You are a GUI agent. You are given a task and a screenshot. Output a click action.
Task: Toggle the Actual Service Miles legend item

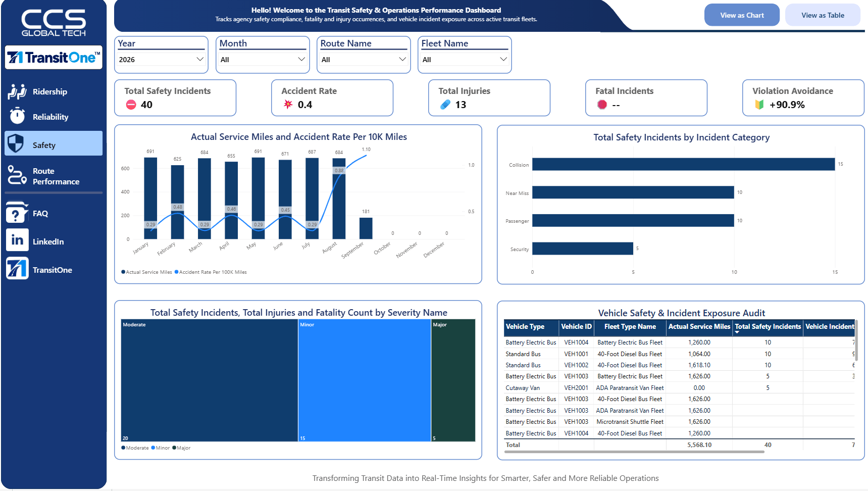[x=147, y=272]
